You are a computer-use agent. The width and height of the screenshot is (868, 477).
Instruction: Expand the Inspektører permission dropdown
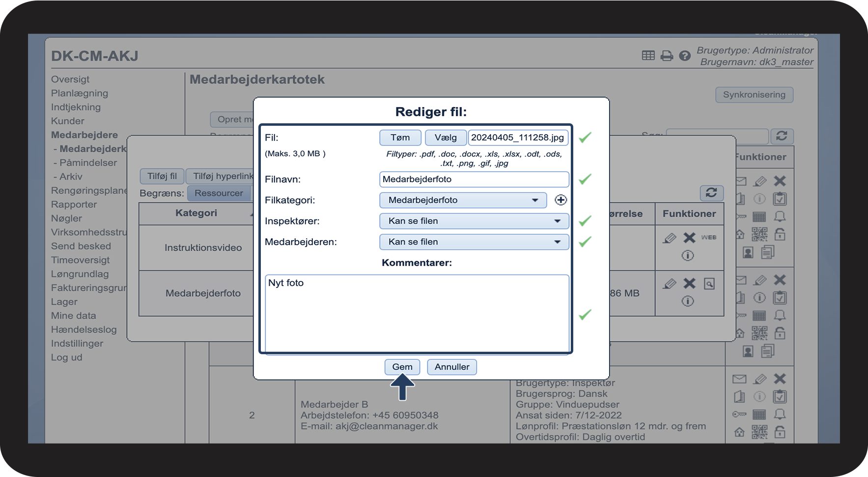click(475, 221)
